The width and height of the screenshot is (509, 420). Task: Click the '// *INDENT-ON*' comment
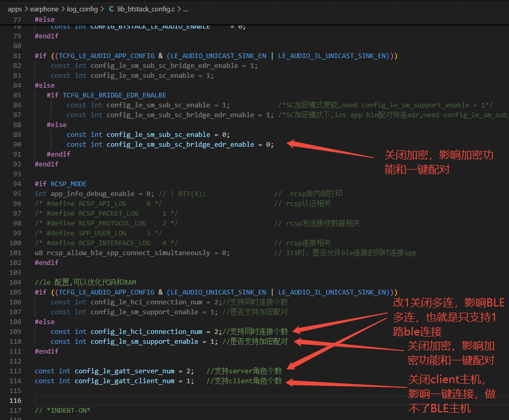63,411
